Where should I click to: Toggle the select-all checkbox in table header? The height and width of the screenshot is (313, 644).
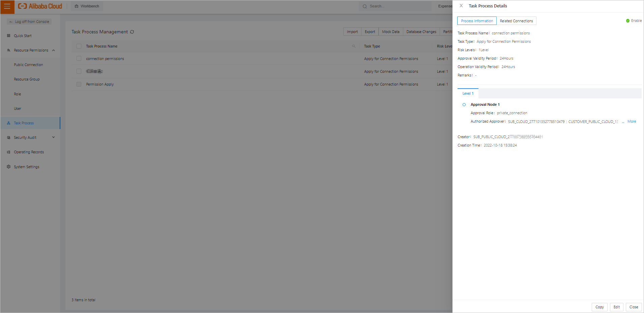[79, 46]
